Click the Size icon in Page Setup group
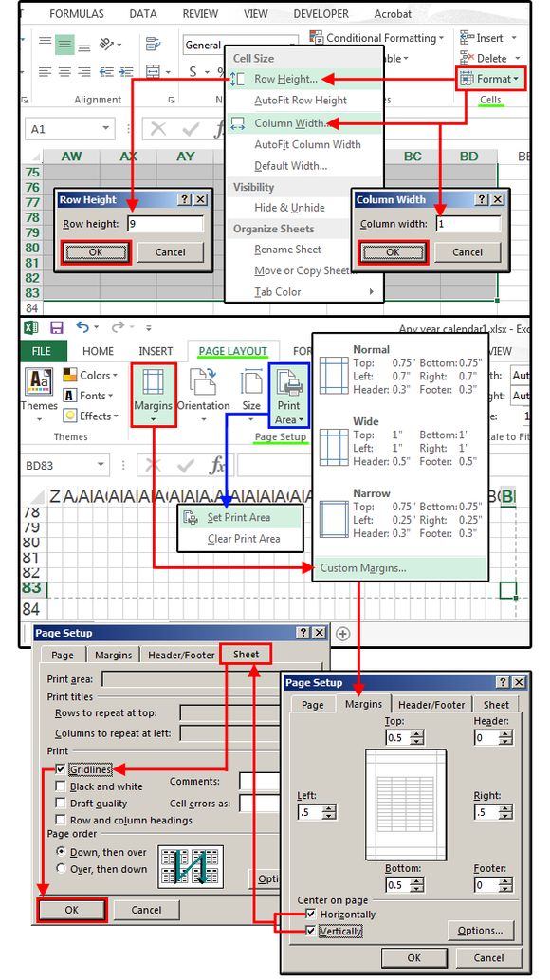Viewport: 550px width, 980px height. (x=251, y=382)
